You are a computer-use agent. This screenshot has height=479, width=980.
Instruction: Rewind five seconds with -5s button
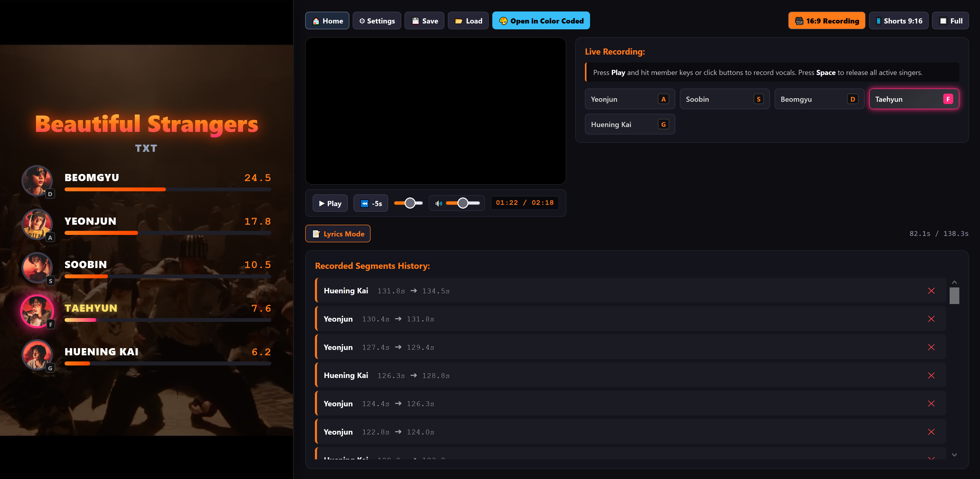[x=371, y=203]
